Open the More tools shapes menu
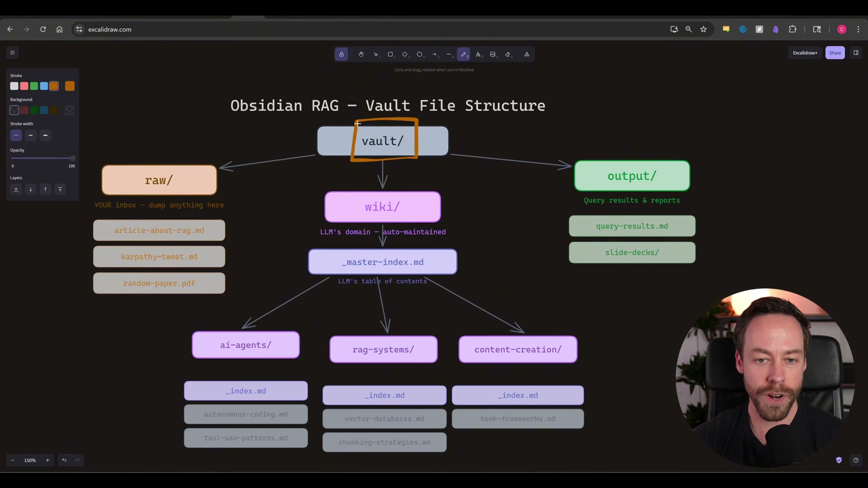 [x=527, y=54]
